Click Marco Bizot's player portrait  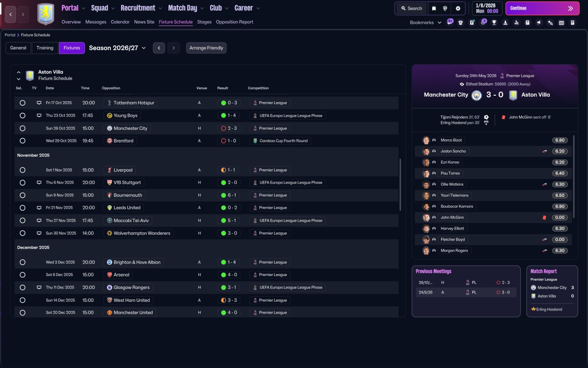pos(426,140)
